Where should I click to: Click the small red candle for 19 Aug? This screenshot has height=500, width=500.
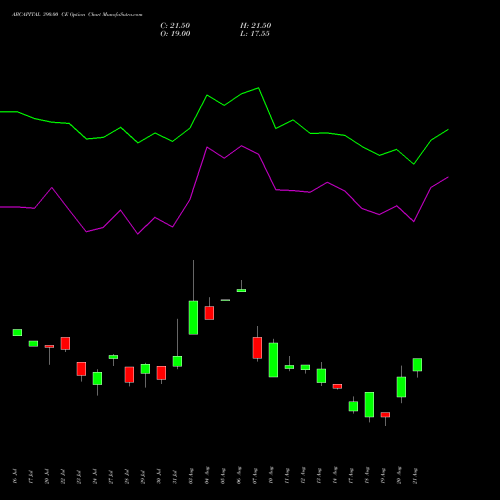point(385,415)
